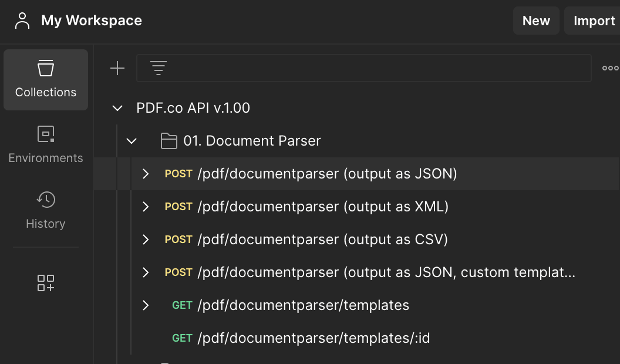Open the three-dot view more options menu
The height and width of the screenshot is (364, 620).
tap(610, 69)
